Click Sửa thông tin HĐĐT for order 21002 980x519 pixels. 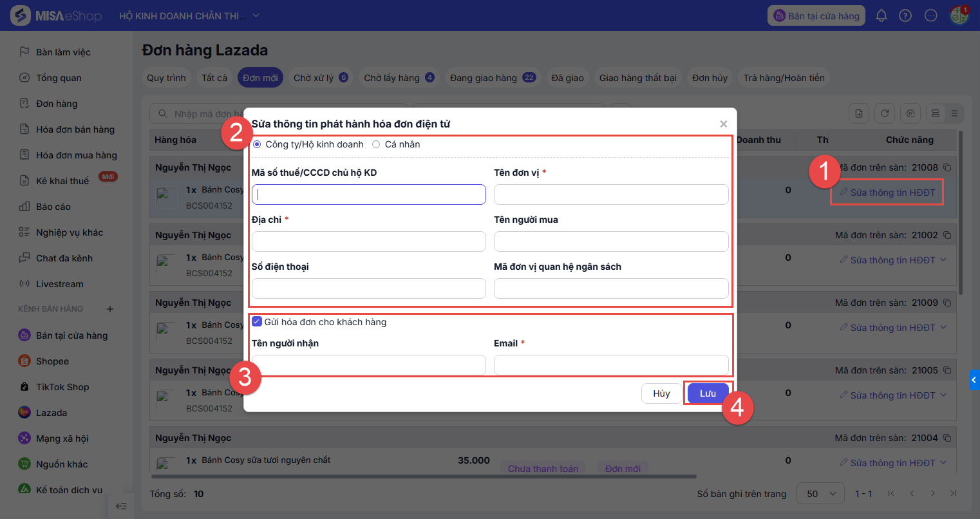(x=887, y=259)
